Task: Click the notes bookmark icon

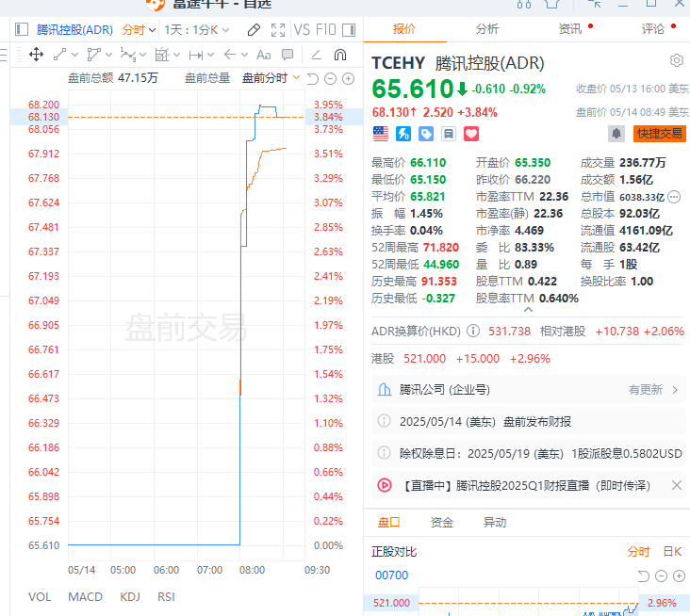Action: point(449,134)
